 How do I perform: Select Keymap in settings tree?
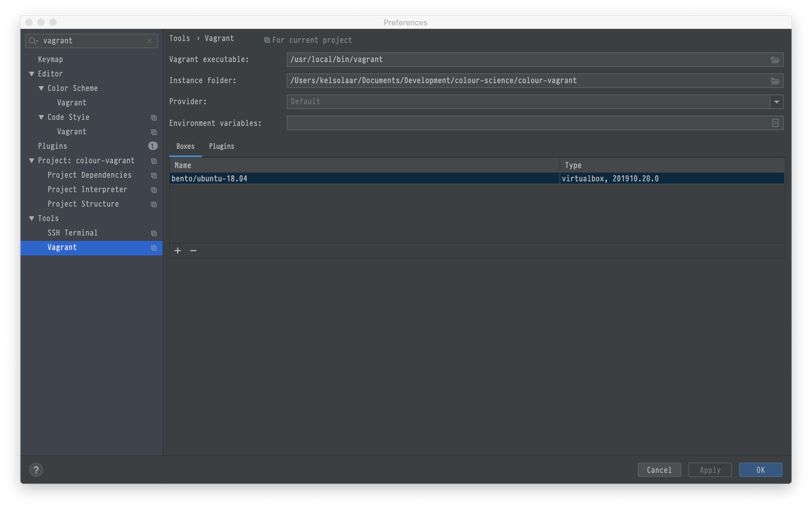50,59
